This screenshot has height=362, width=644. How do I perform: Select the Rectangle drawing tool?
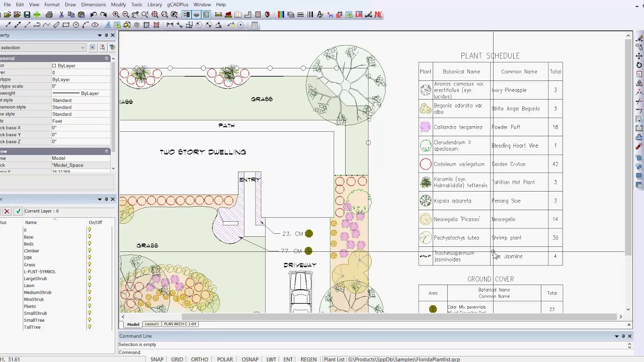click(66, 25)
